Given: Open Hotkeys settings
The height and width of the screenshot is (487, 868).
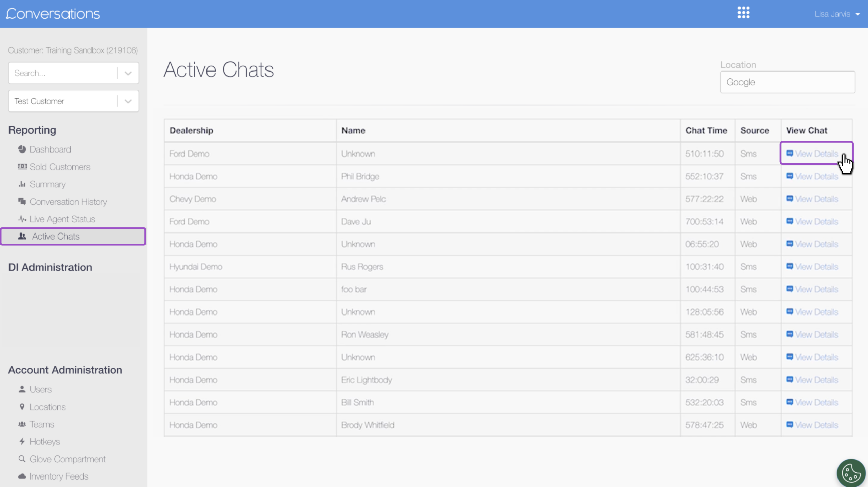Looking at the screenshot, I should (44, 442).
